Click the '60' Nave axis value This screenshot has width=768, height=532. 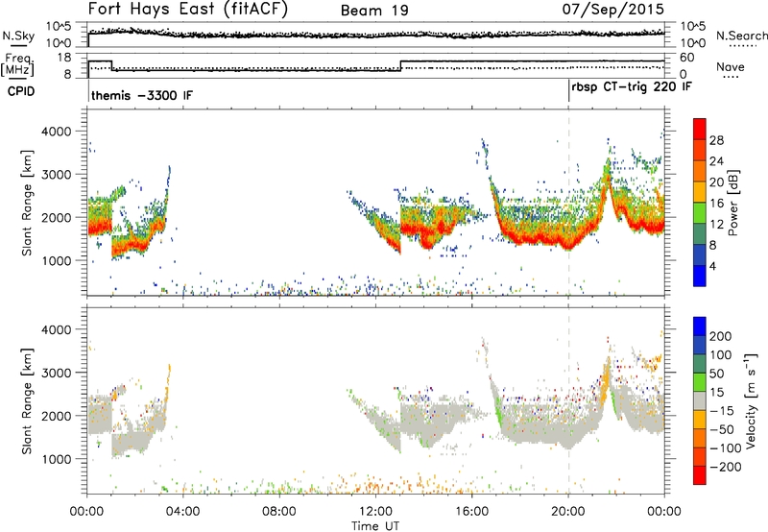point(687,58)
